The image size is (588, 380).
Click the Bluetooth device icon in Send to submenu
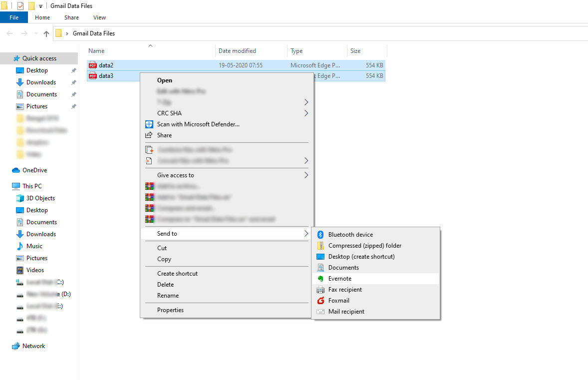(x=320, y=235)
